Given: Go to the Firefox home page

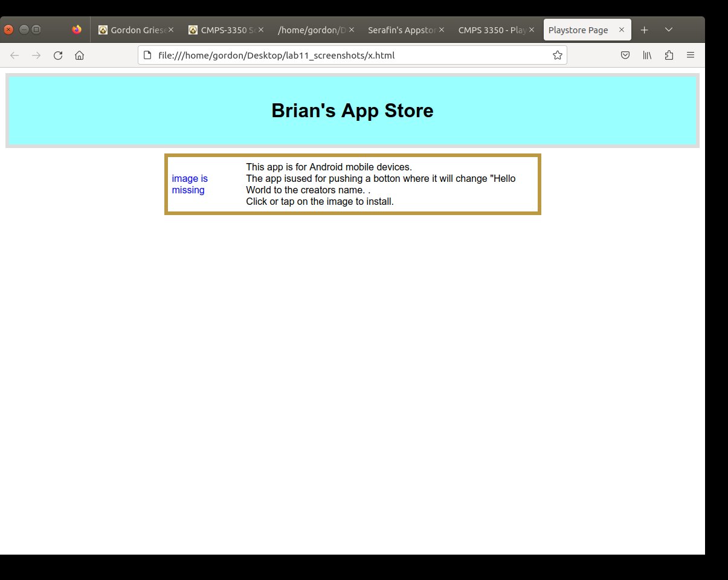Looking at the screenshot, I should point(79,56).
